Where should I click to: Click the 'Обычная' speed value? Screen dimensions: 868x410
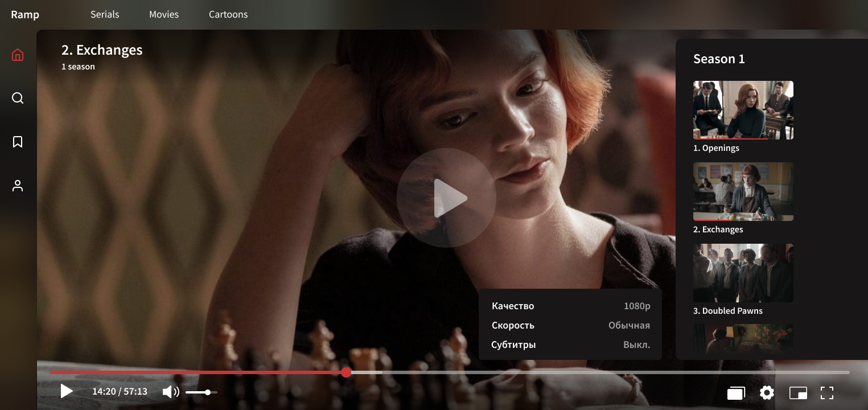(629, 325)
